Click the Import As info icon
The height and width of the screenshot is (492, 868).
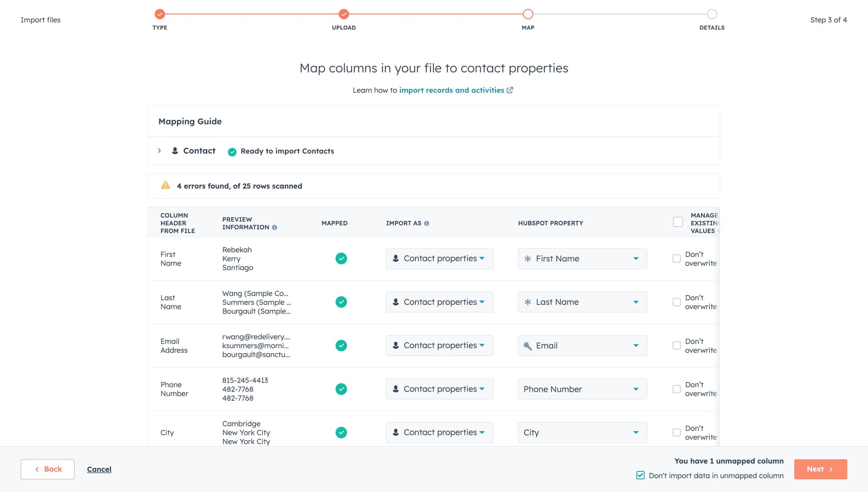(x=426, y=223)
